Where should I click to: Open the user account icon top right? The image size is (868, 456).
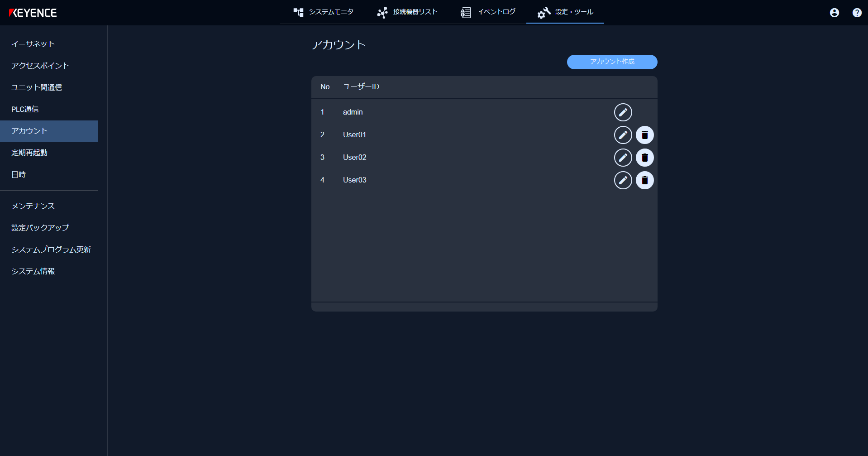tap(834, 13)
